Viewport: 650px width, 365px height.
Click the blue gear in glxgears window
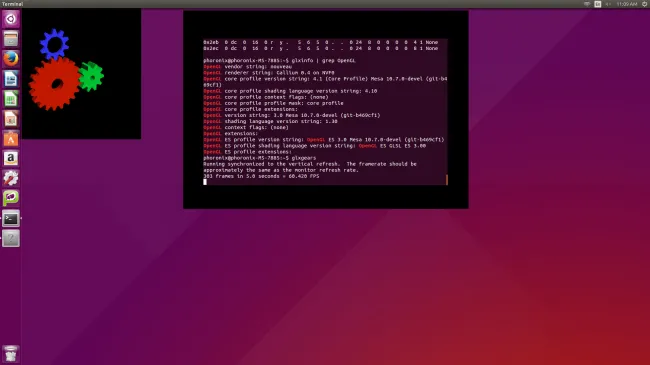(x=55, y=44)
